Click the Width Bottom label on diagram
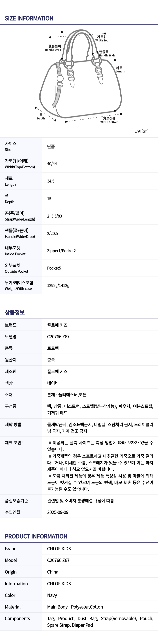This screenshot has width=158, height=644. coord(109,121)
